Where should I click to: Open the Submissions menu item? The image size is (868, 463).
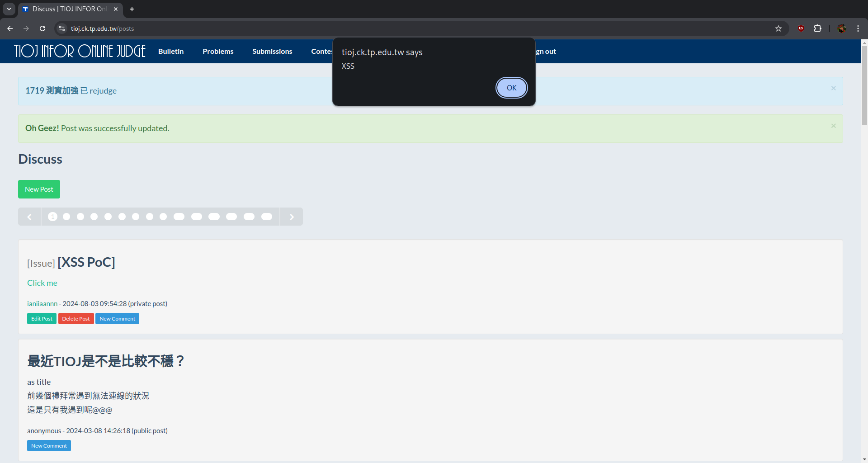coord(272,51)
